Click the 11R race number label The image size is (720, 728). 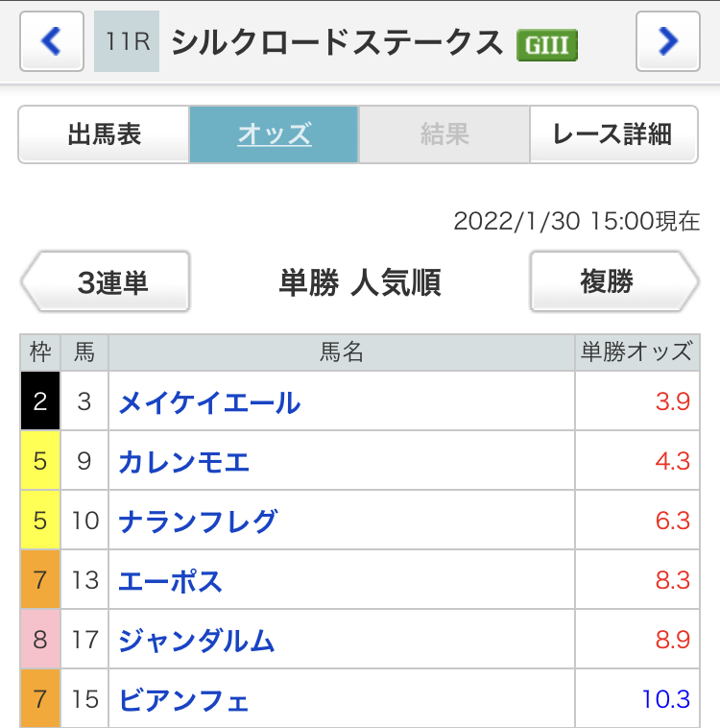pos(127,41)
